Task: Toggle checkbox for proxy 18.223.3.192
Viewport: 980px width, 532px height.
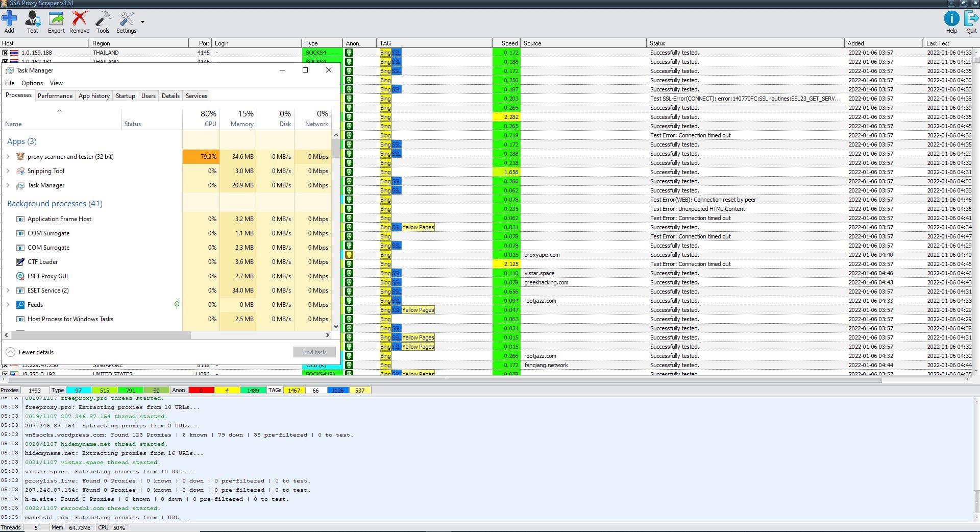Action: tap(5, 374)
